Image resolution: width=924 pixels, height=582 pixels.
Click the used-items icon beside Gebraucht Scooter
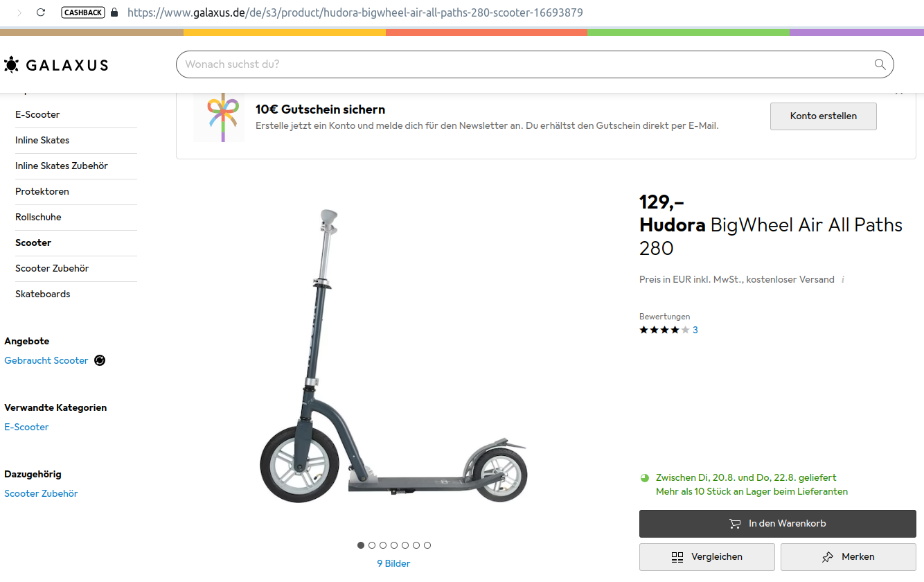100,360
